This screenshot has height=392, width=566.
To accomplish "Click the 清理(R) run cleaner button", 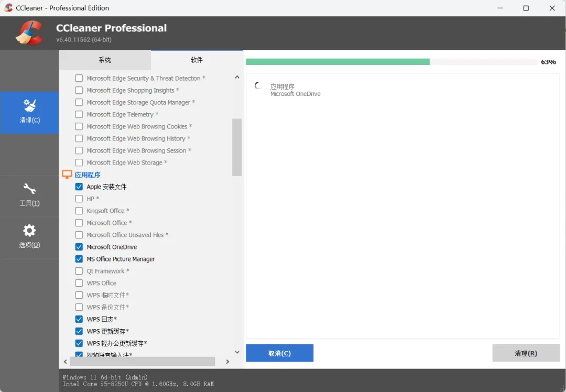I will [526, 353].
